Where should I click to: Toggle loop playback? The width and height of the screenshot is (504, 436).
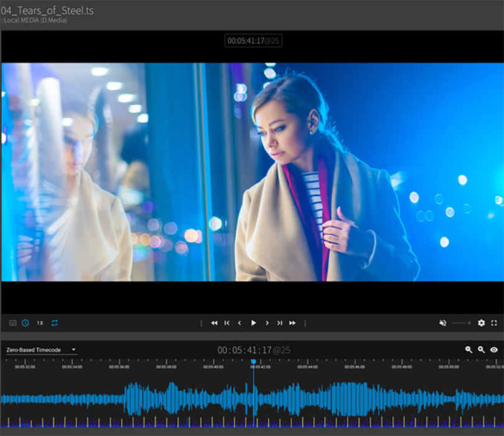point(55,323)
